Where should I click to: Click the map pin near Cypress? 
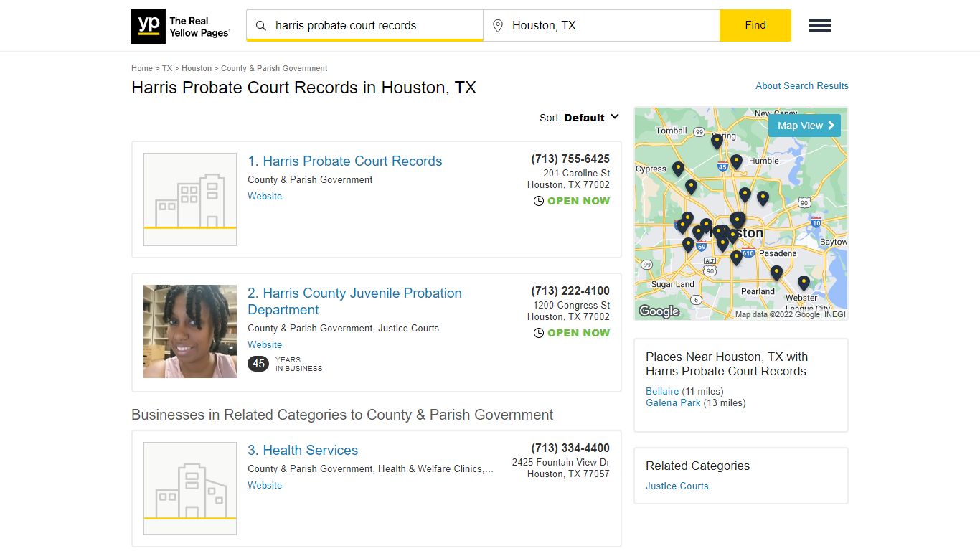pyautogui.click(x=678, y=169)
